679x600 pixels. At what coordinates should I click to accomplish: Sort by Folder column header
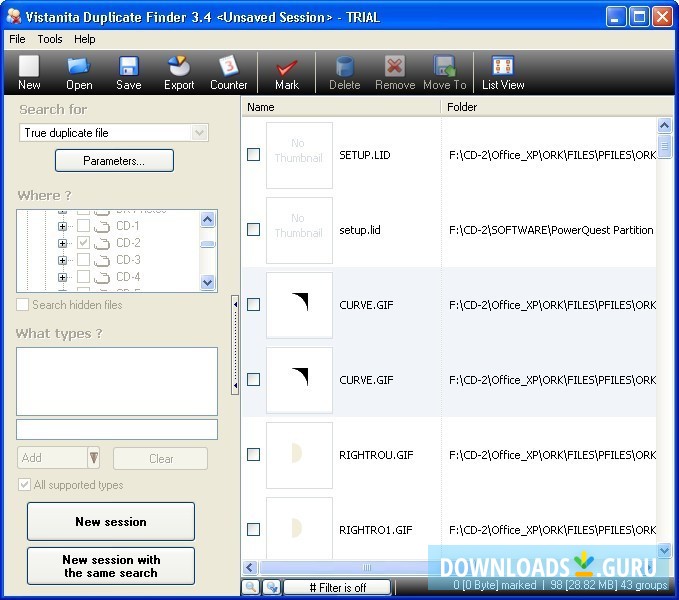(556, 107)
